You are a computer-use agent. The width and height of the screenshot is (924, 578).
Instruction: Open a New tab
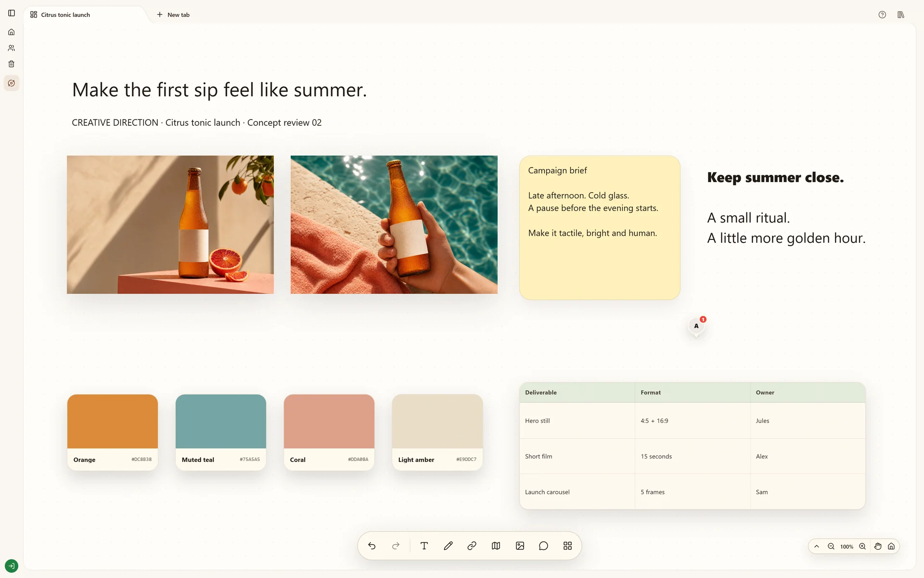coord(173,15)
